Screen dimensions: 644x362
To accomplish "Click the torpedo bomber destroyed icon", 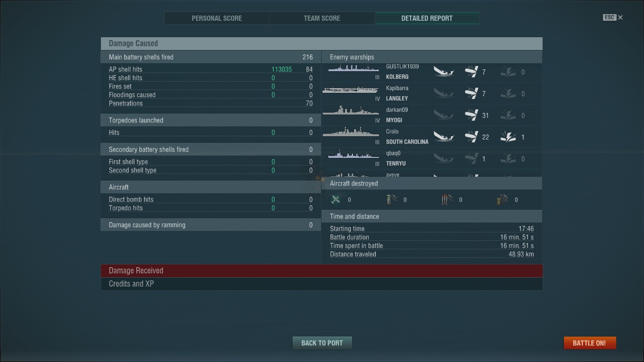I will (x=447, y=199).
